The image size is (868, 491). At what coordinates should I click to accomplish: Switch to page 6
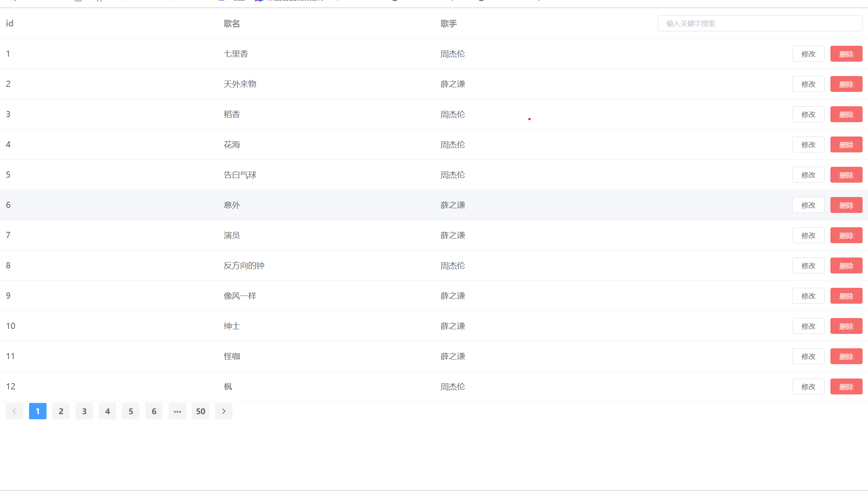pyautogui.click(x=154, y=411)
